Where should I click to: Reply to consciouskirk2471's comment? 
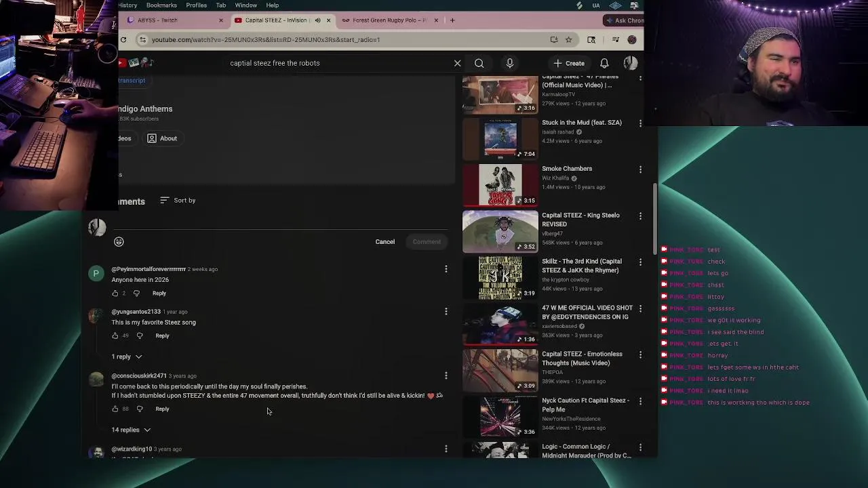tap(162, 409)
